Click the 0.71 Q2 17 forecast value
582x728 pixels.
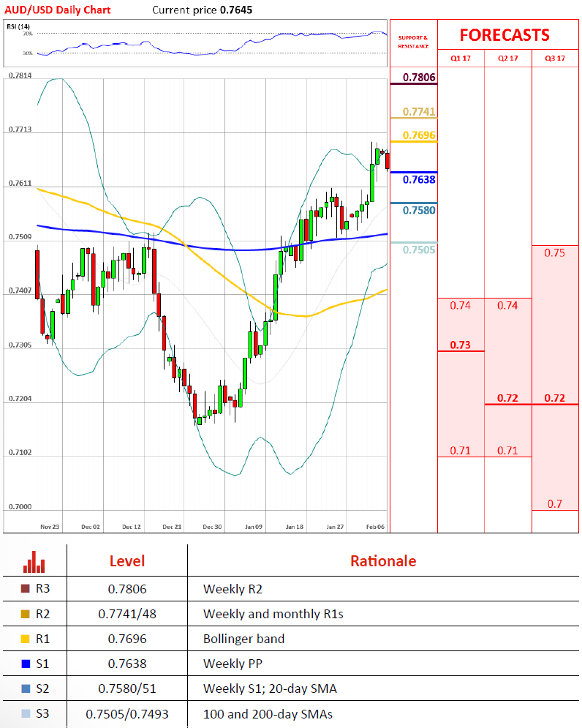507,451
